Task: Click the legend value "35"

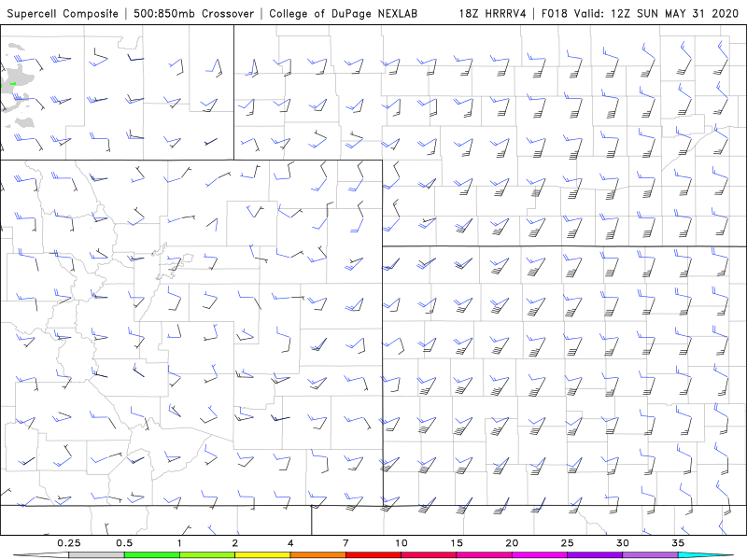Action: click(x=678, y=543)
